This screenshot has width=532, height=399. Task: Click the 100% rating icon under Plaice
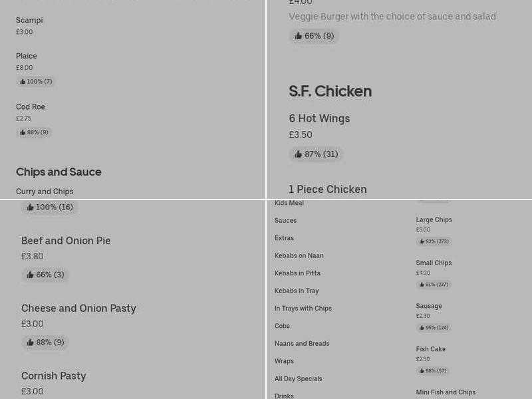[x=36, y=81]
